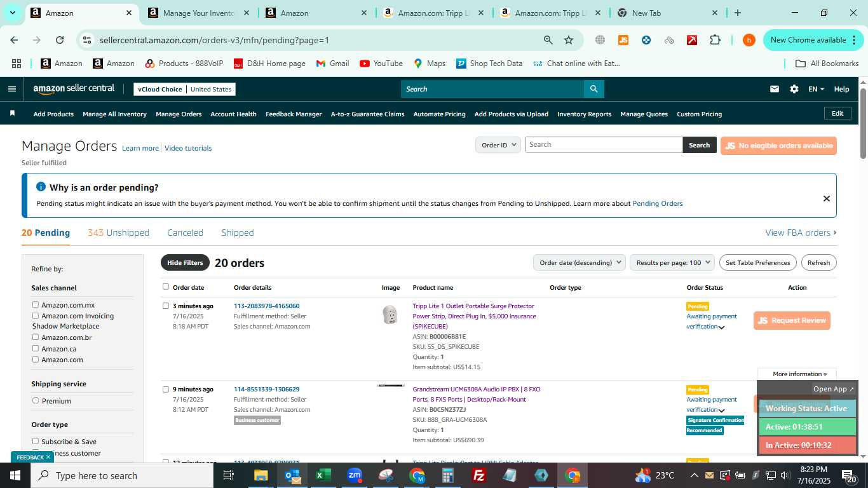Open FileZilla from the taskbar
Image resolution: width=868 pixels, height=488 pixels.
tap(479, 475)
